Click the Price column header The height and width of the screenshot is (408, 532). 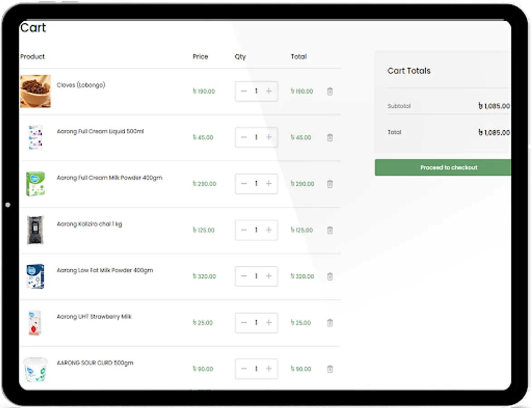200,57
